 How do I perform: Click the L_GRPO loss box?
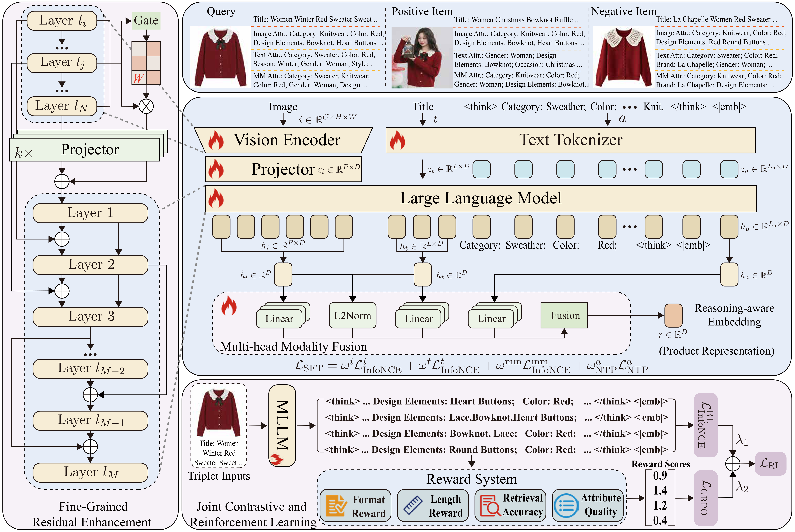tap(706, 498)
